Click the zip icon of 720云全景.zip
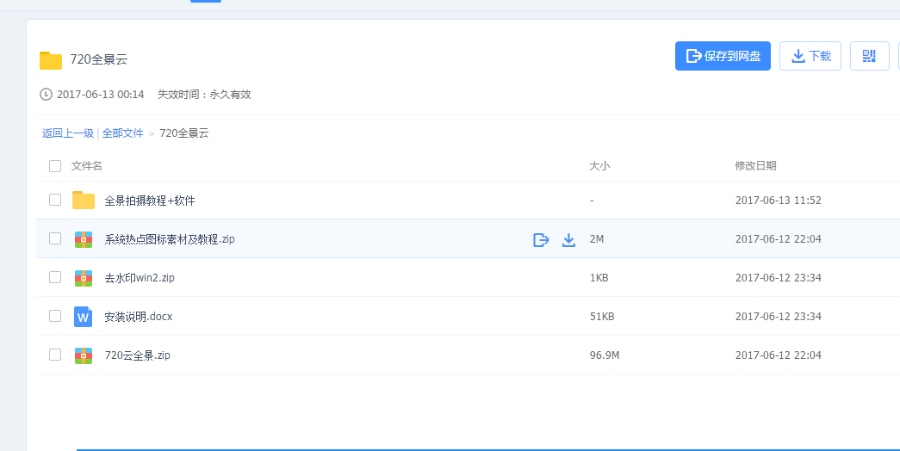Image resolution: width=900 pixels, height=451 pixels. coord(83,355)
